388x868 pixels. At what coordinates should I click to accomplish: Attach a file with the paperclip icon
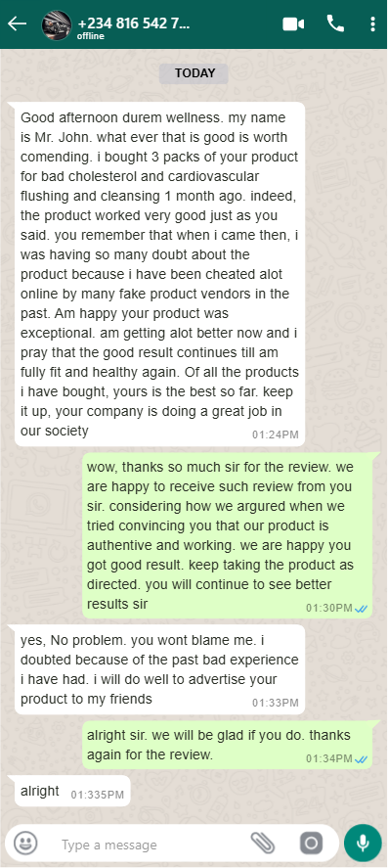(263, 844)
